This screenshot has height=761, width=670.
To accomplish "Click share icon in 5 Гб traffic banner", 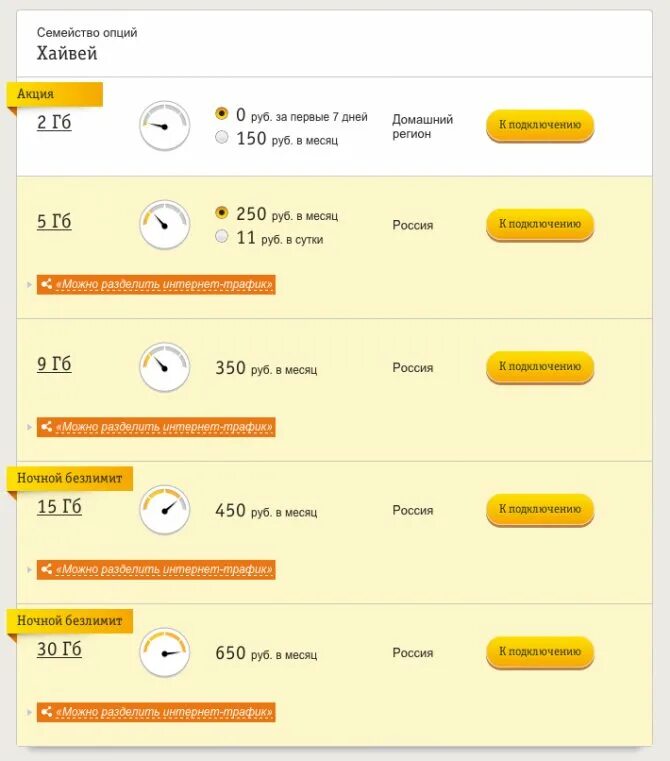I will point(47,283).
